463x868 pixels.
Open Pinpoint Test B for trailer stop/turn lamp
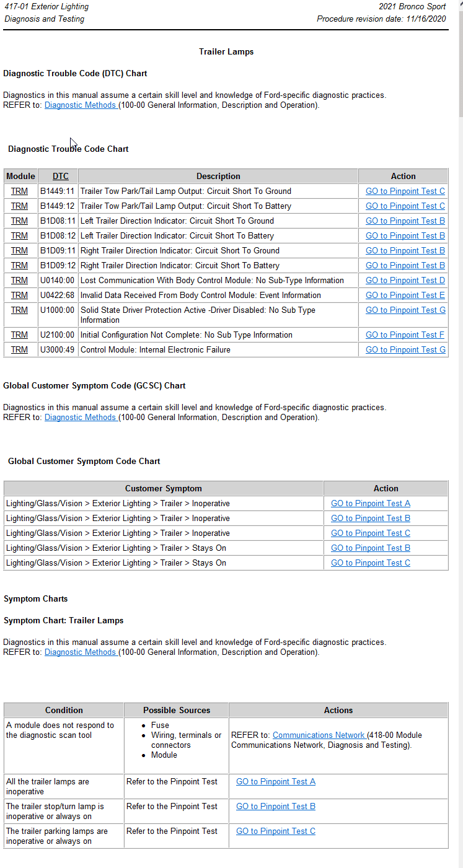pos(275,807)
